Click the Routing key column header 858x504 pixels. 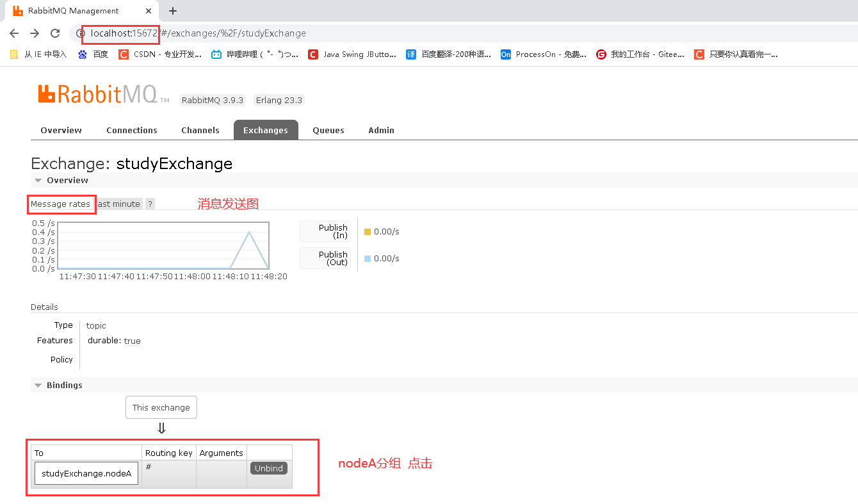click(x=169, y=453)
